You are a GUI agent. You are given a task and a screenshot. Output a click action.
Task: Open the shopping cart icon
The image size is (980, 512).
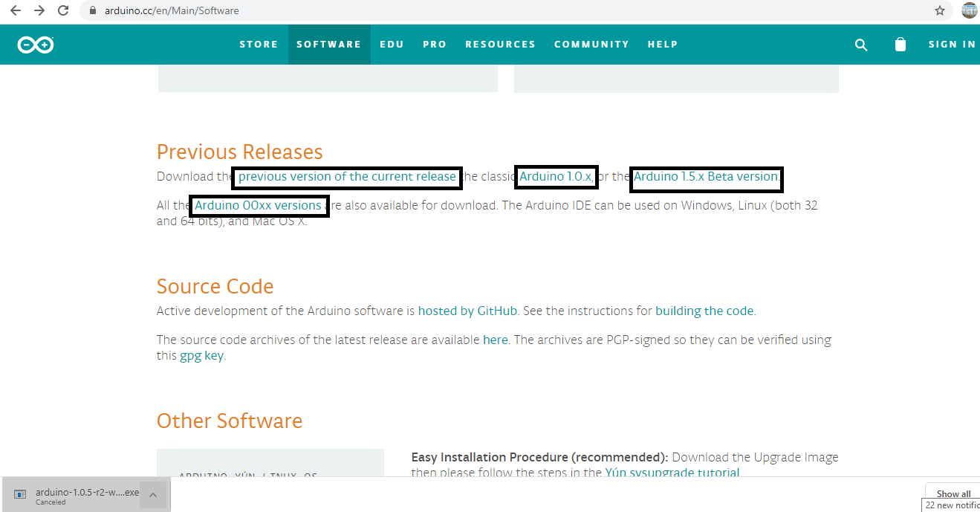point(900,45)
